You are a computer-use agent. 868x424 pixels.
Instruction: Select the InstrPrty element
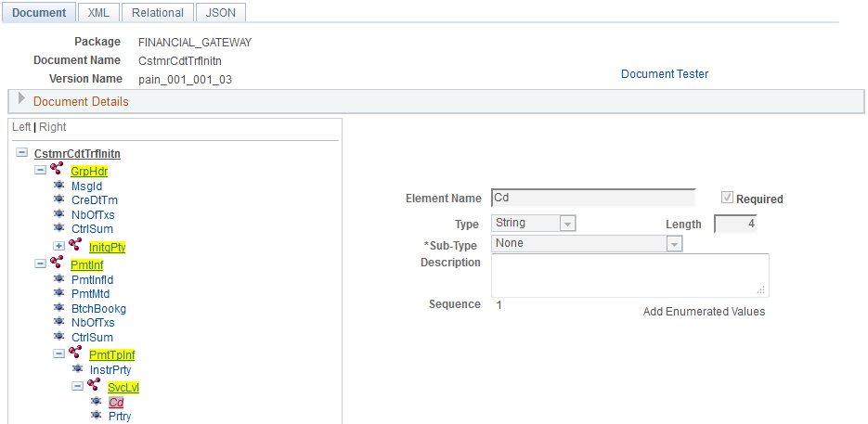coord(110,369)
